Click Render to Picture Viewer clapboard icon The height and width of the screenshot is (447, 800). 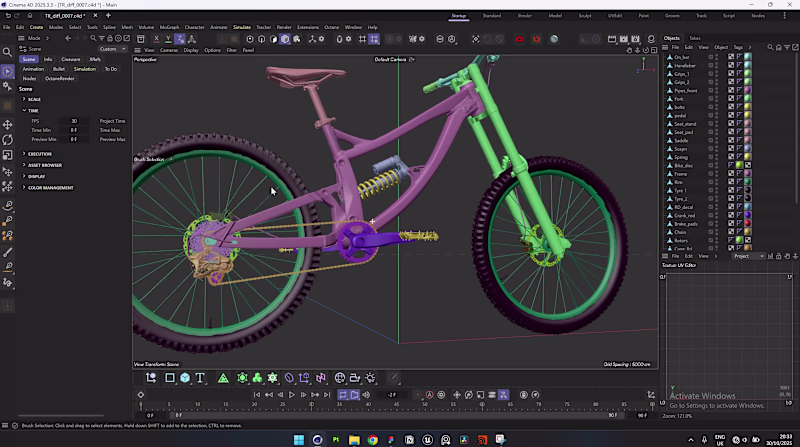(x=623, y=39)
